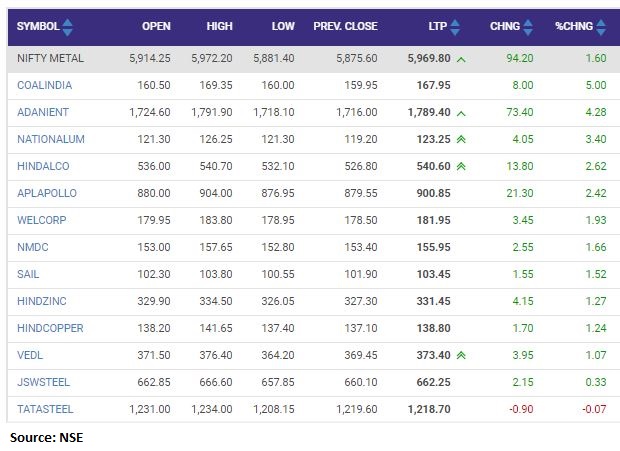This screenshot has height=451, width=620.
Task: Click TATASTEEL's negative -0.07 percent change
Action: click(x=593, y=409)
